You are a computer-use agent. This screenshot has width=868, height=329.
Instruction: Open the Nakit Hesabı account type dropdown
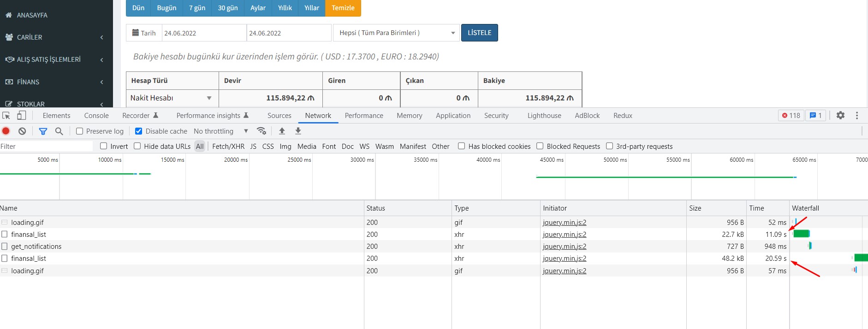(x=171, y=98)
